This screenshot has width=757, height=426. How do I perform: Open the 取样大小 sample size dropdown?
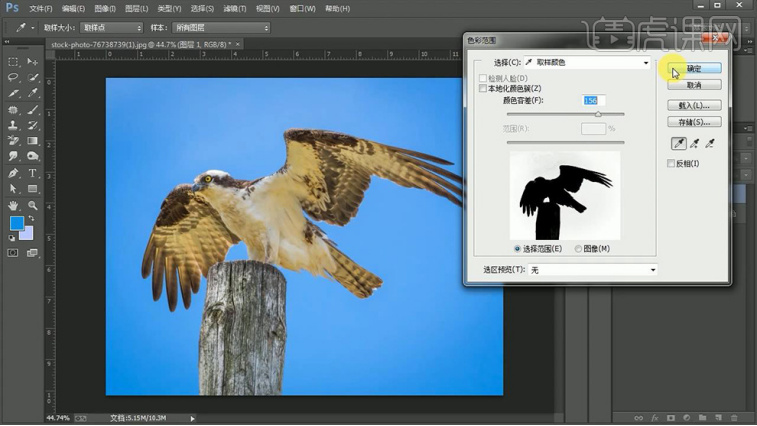click(x=111, y=28)
